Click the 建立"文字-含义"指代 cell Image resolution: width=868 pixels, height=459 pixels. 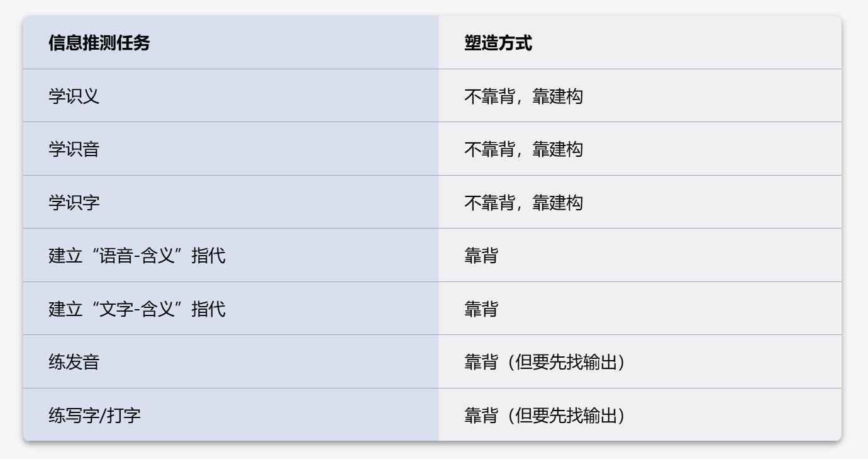[x=231, y=309]
